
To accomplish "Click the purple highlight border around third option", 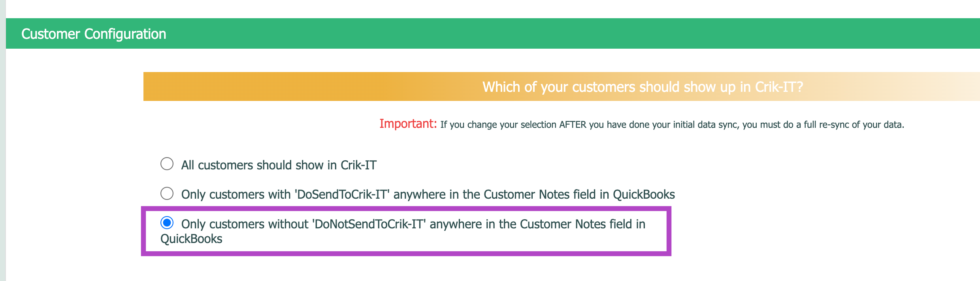I will (x=669, y=231).
